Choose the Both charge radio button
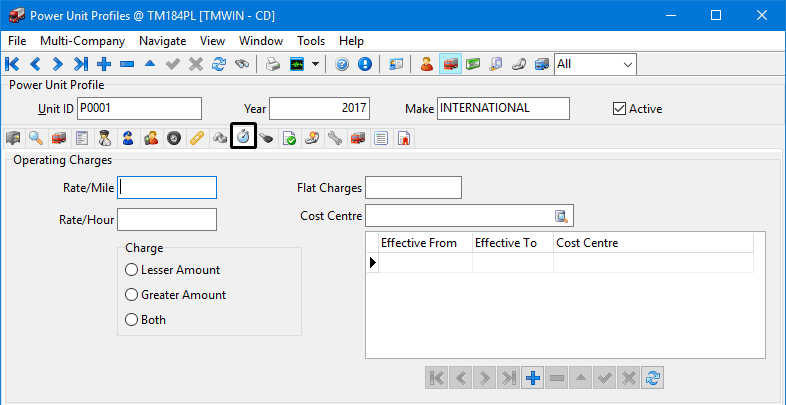 pos(131,320)
